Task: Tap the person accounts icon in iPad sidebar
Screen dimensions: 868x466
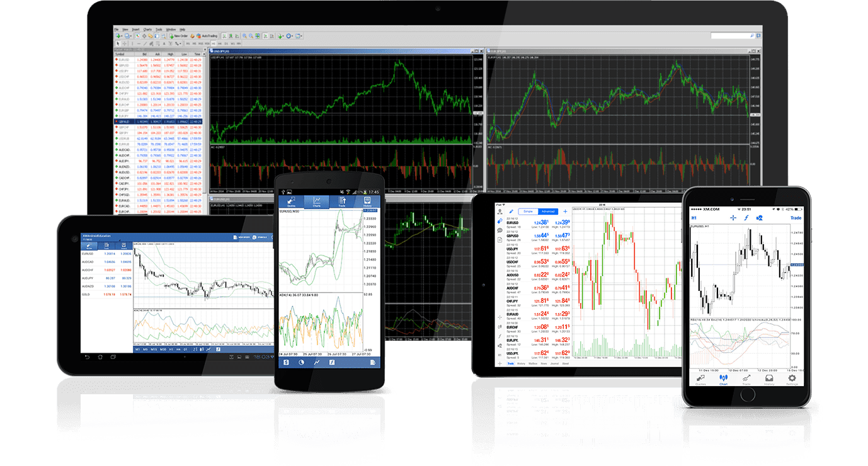Action: pyautogui.click(x=500, y=212)
